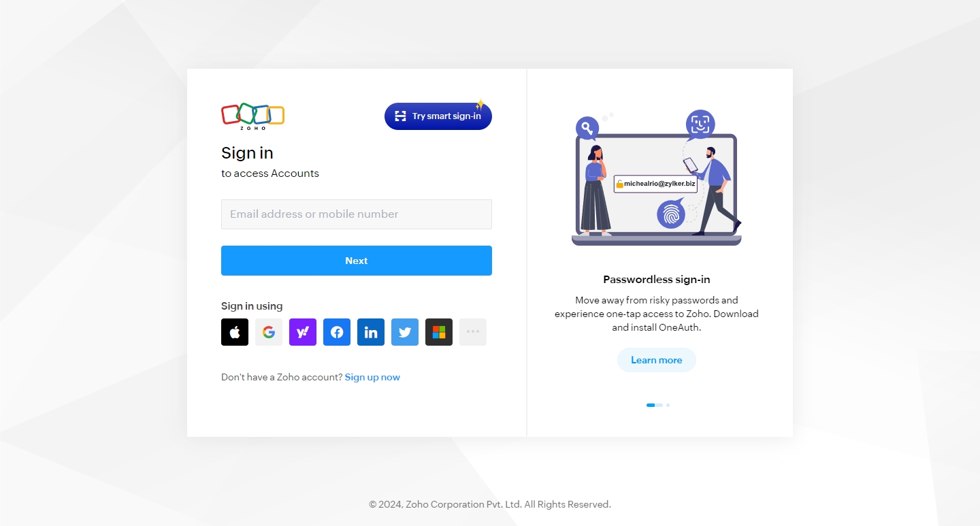Focus the Email address or mobile number field
This screenshot has width=980, height=526.
357,214
